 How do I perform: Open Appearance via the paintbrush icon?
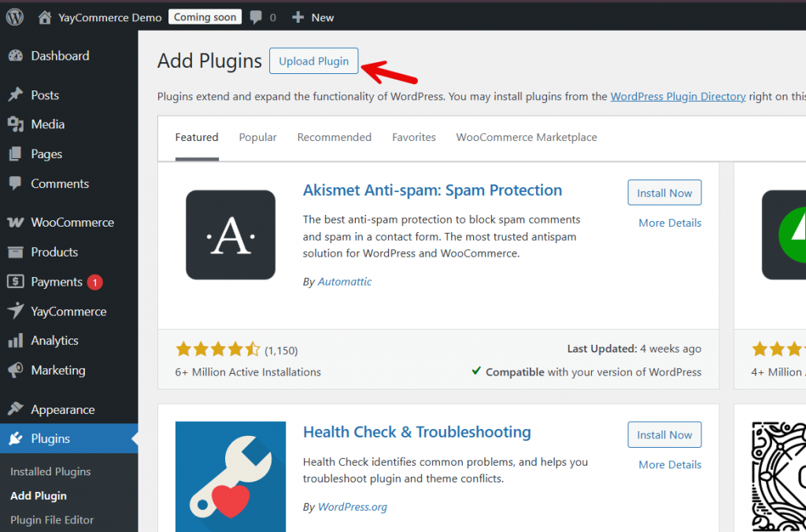17,408
